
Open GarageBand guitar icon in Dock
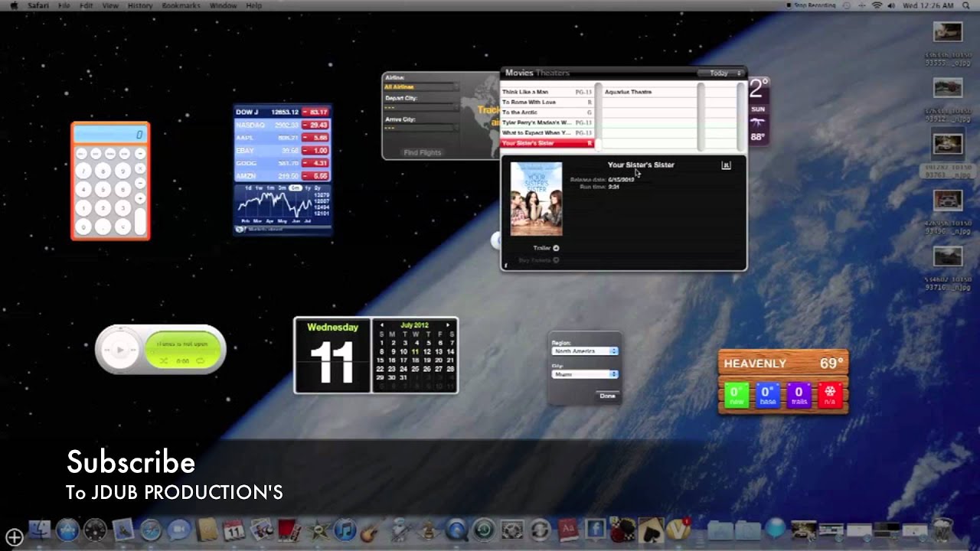pos(371,530)
